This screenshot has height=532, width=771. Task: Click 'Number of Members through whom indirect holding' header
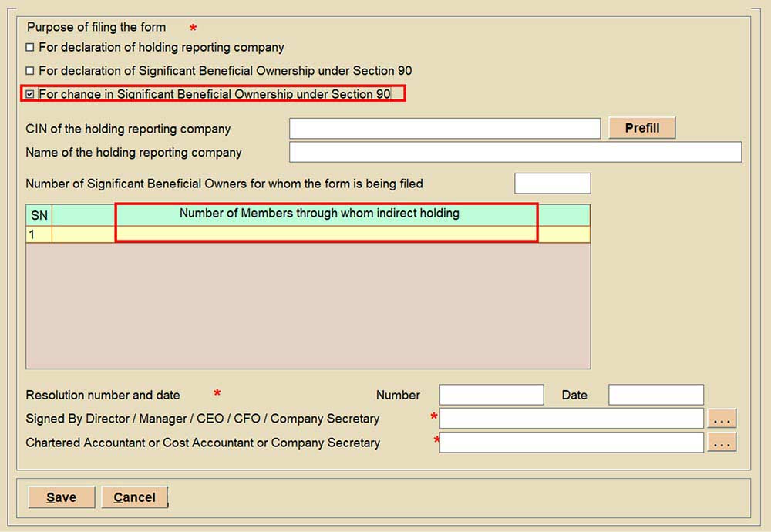point(319,214)
